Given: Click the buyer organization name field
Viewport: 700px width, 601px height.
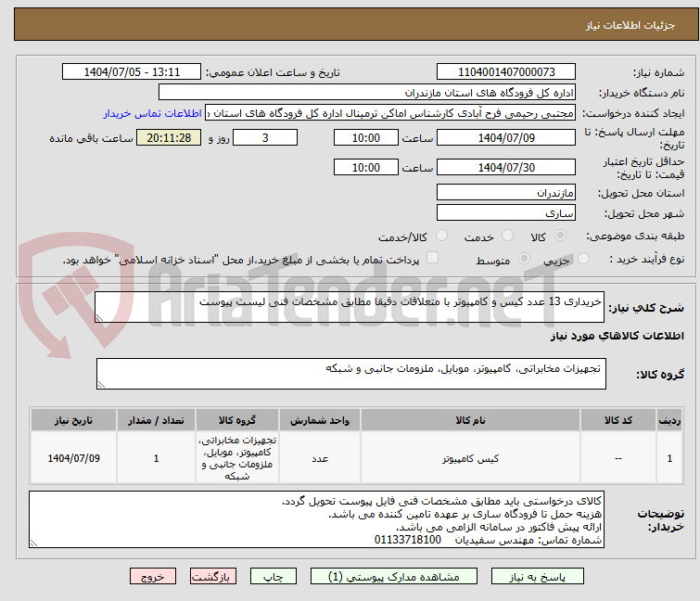Looking at the screenshot, I should click(367, 93).
